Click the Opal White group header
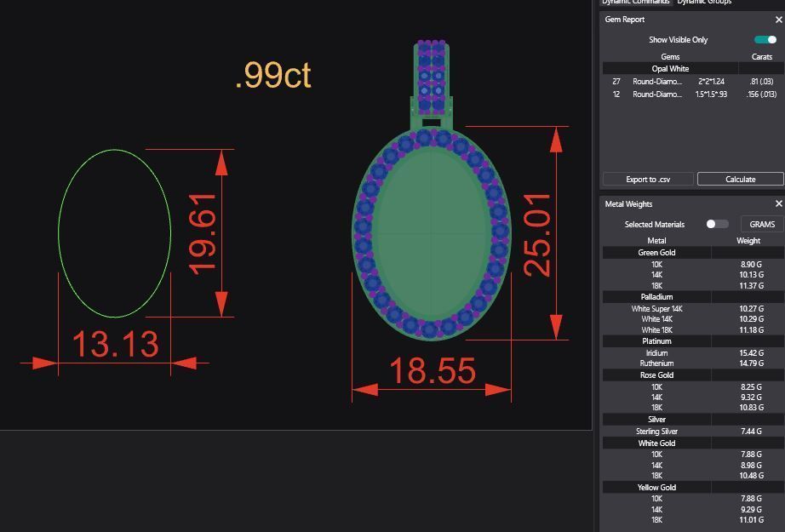Screen dimensions: 785x532 click(x=670, y=69)
